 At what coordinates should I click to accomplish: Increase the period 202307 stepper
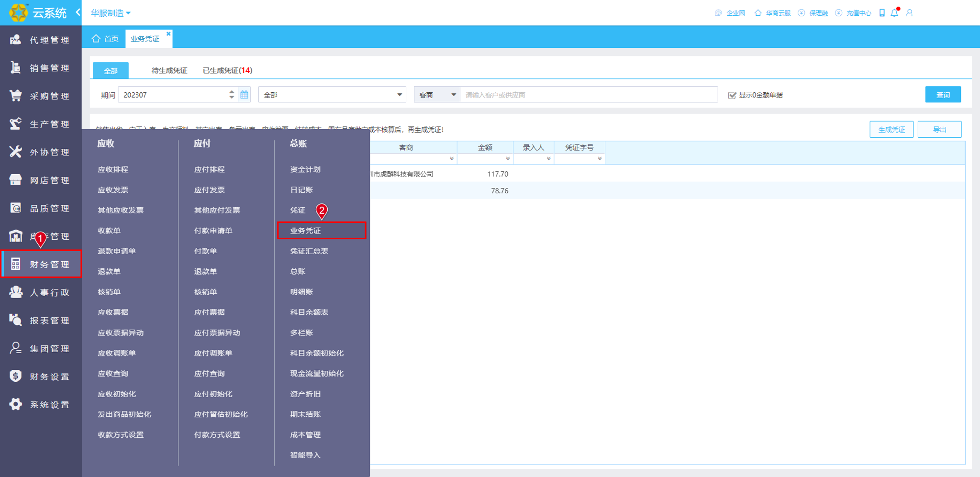click(232, 91)
